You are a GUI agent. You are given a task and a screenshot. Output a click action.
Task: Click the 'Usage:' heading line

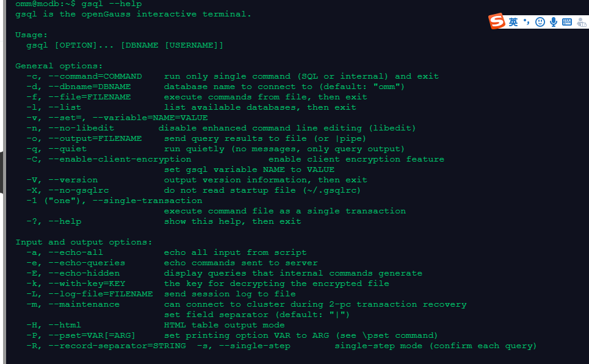pyautogui.click(x=31, y=35)
